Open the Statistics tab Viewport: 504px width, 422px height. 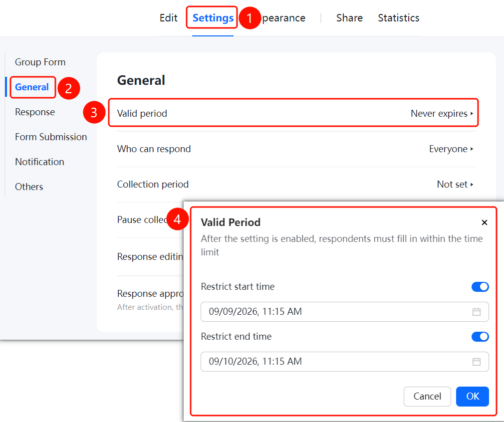coord(399,17)
